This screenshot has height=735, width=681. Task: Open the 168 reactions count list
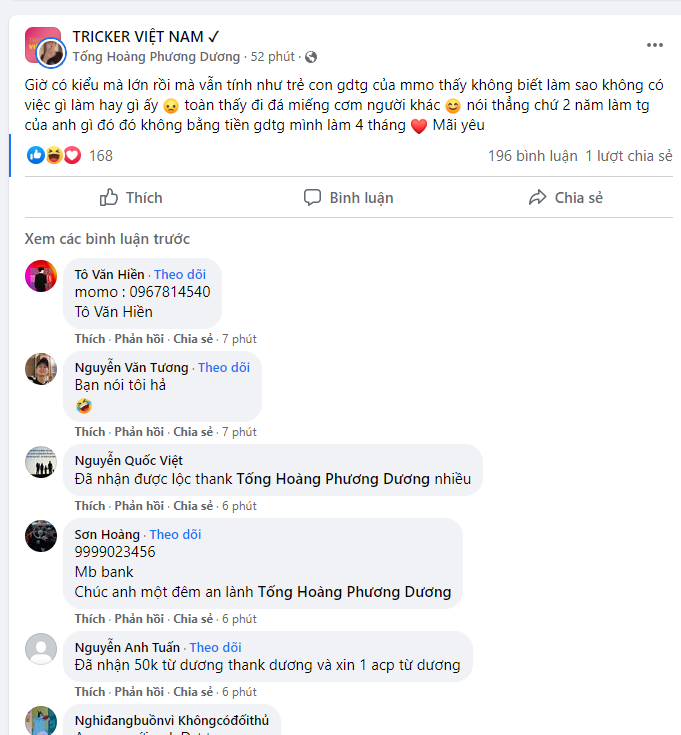101,156
